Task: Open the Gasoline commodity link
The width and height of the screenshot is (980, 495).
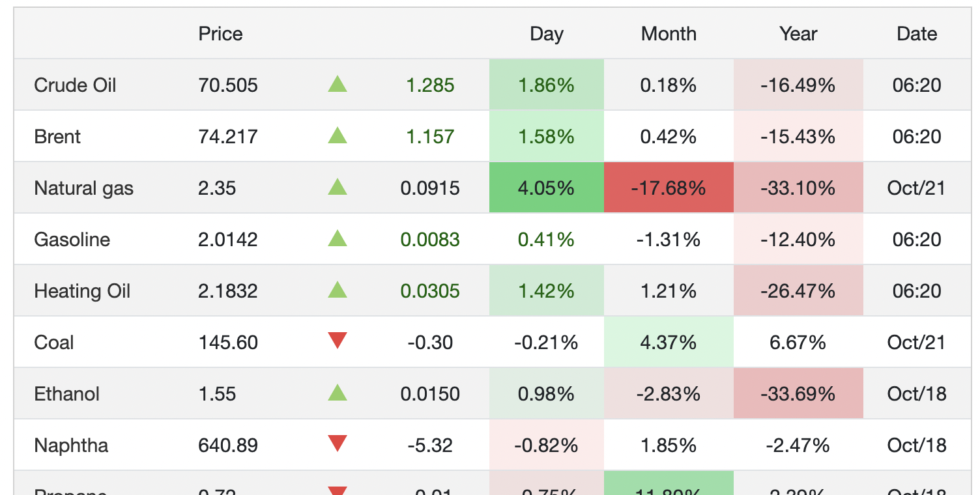Action: click(x=72, y=240)
